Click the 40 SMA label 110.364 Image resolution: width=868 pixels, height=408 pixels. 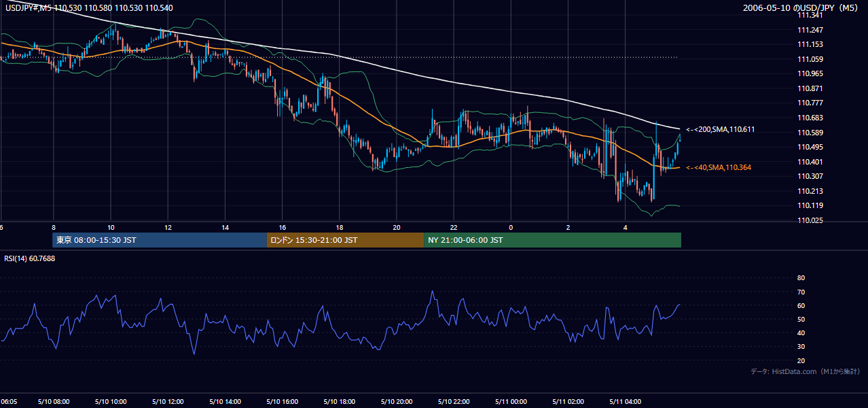720,167
